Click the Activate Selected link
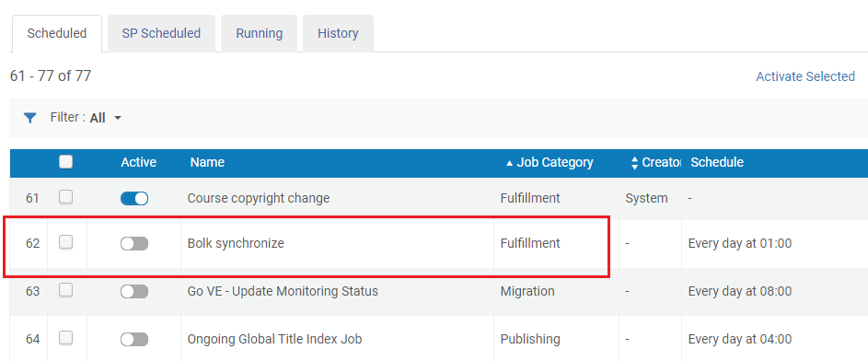 (x=805, y=76)
